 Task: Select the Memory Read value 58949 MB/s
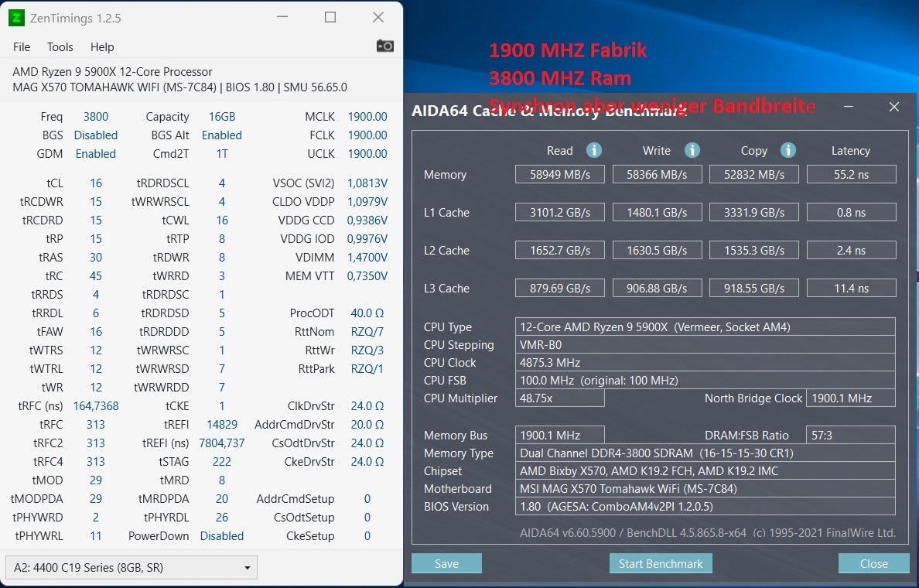pos(560,174)
